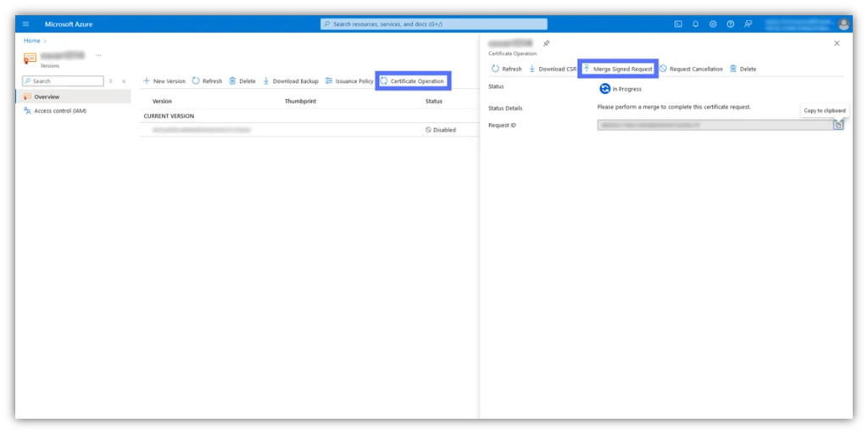The width and height of the screenshot is (868, 434).
Task: Click the Feedback icon in header
Action: click(x=748, y=24)
